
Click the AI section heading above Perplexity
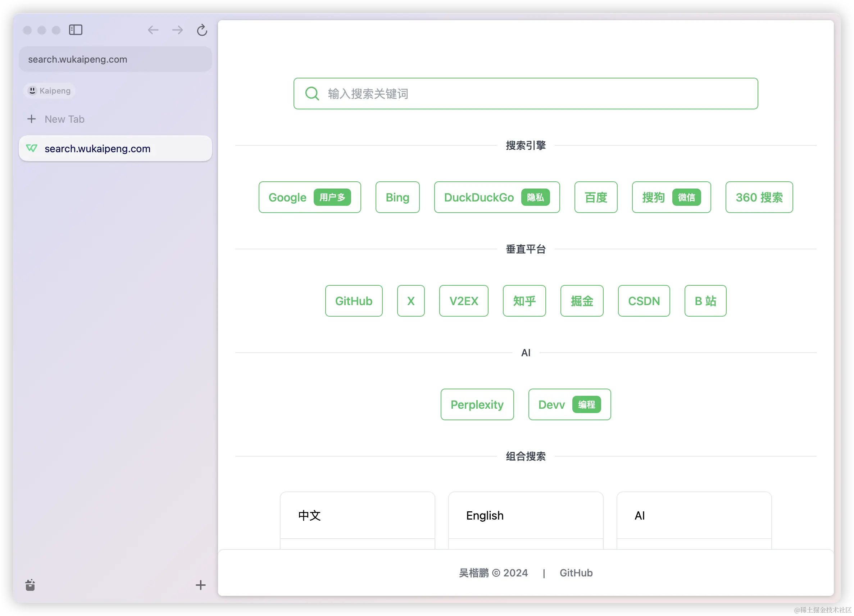coord(526,353)
